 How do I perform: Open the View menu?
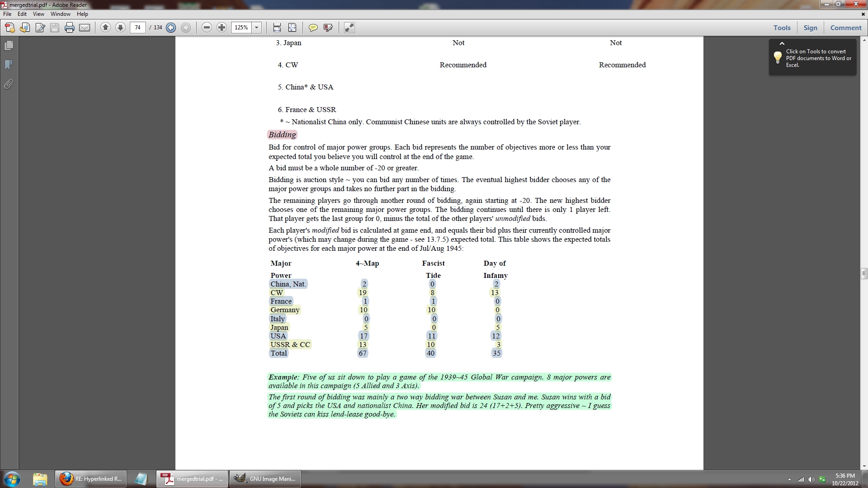pos(38,14)
